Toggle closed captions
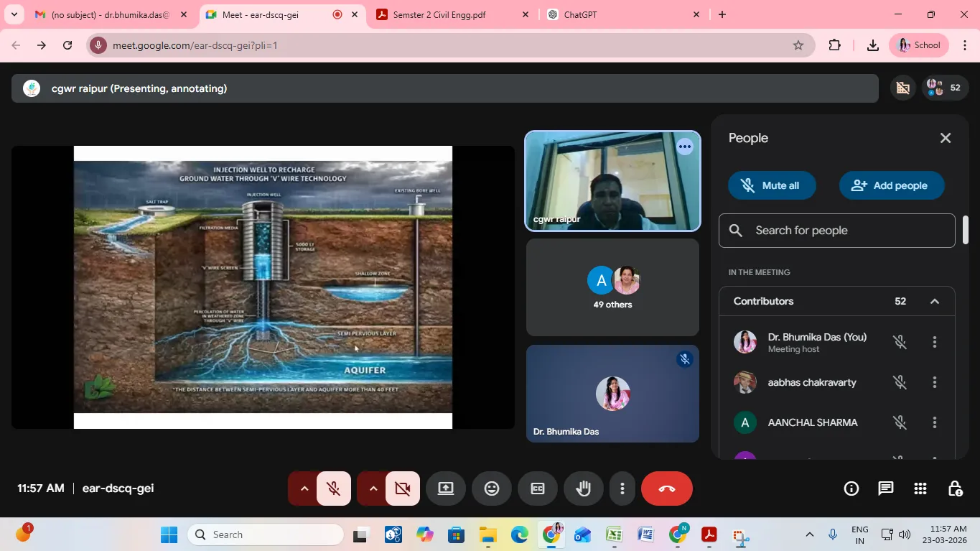 click(538, 489)
